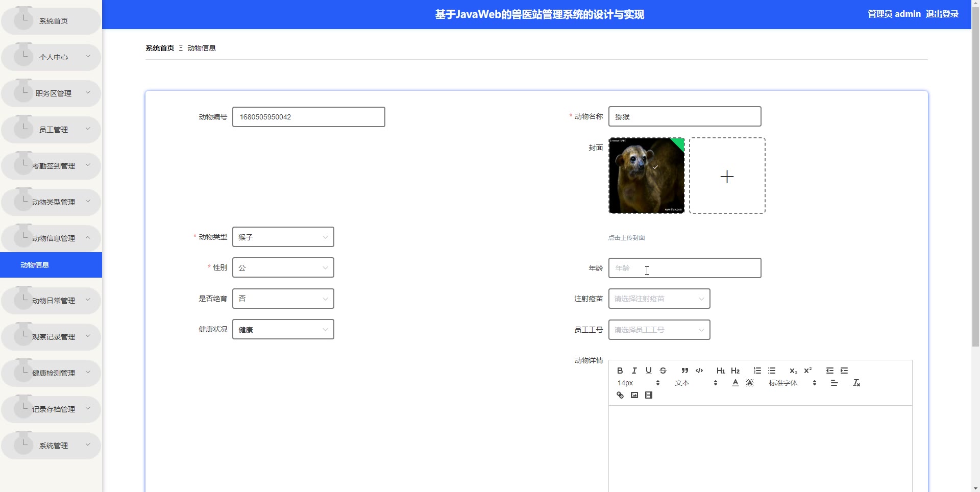Create a bulleted list
This screenshot has width=980, height=492.
point(771,371)
